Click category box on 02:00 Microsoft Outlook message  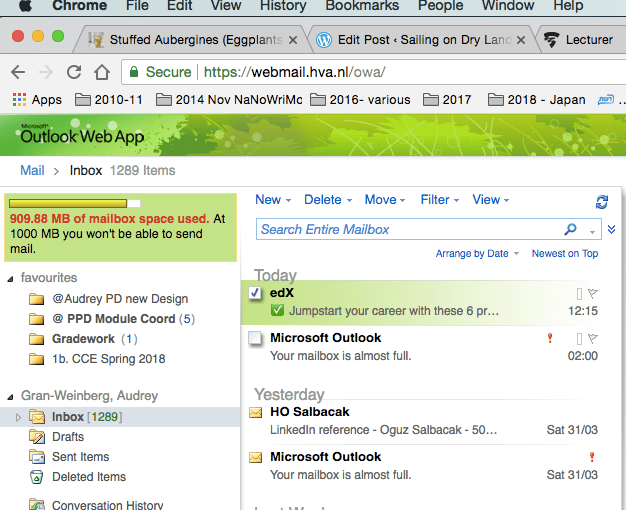click(x=579, y=339)
